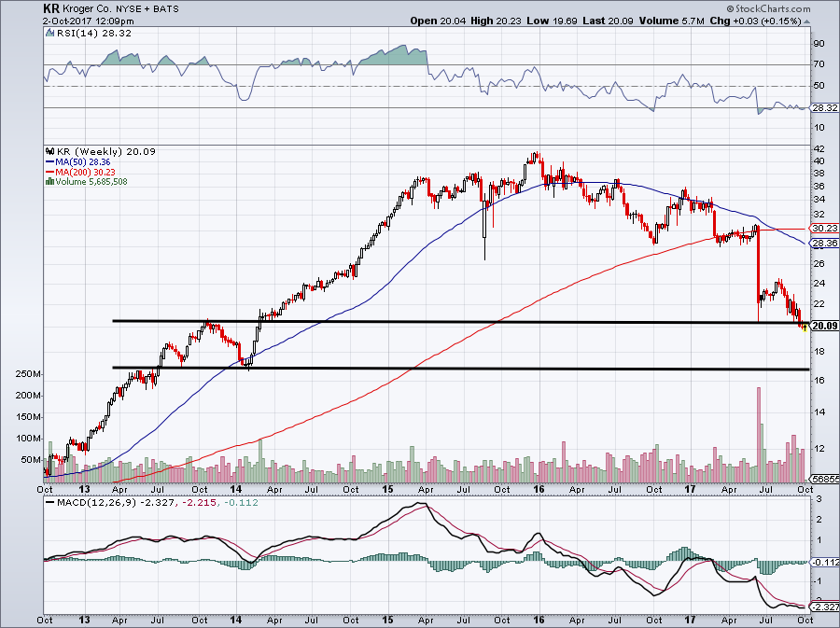
Task: Click the 90 RSI axis label
Action: (819, 43)
